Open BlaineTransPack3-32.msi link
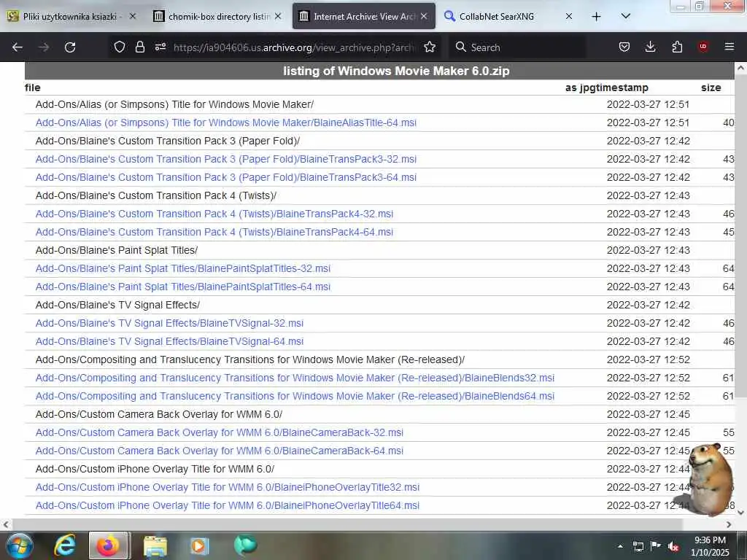The image size is (747, 560). coord(226,159)
